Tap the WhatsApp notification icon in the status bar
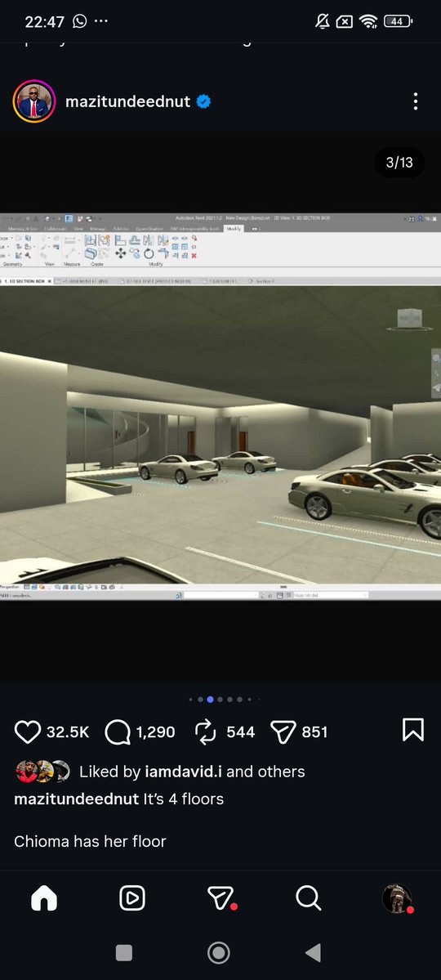Image resolution: width=441 pixels, height=980 pixels. (80, 22)
